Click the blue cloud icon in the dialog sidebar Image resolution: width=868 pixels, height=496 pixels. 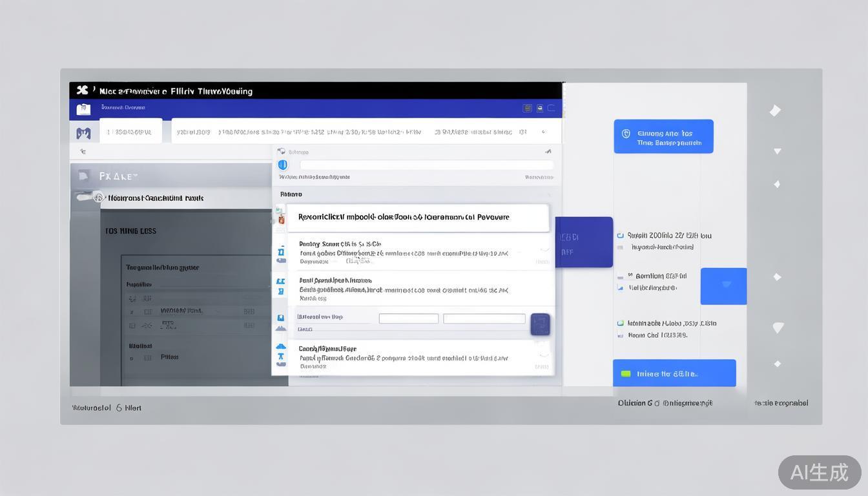(281, 347)
